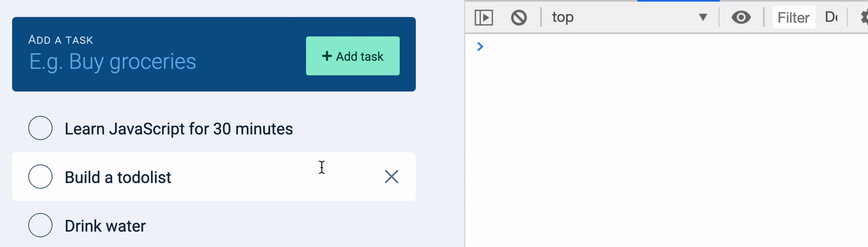Click the empty console output area

(665, 145)
